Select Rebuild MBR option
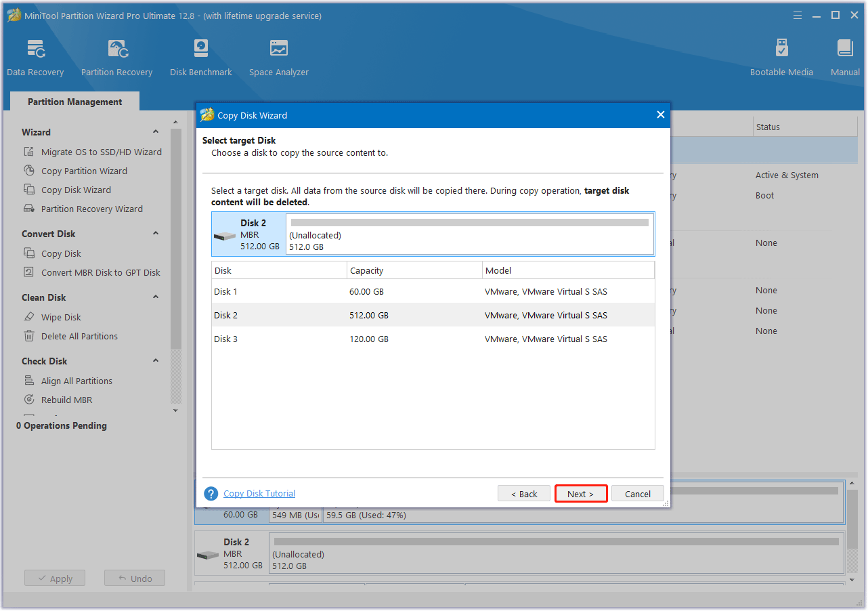Screen dimensions: 868x611 66,400
